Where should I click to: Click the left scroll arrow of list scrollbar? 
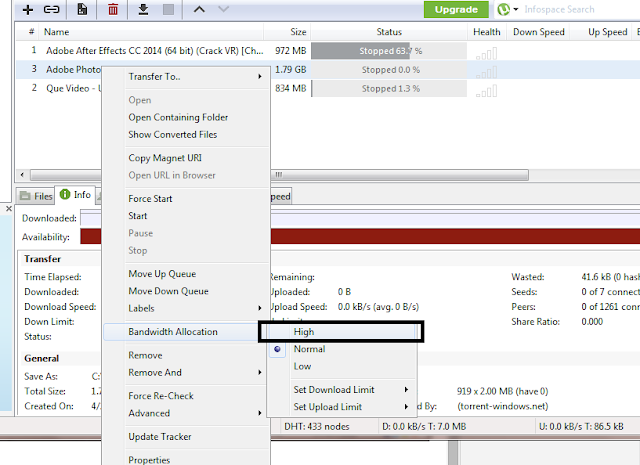pos(22,175)
